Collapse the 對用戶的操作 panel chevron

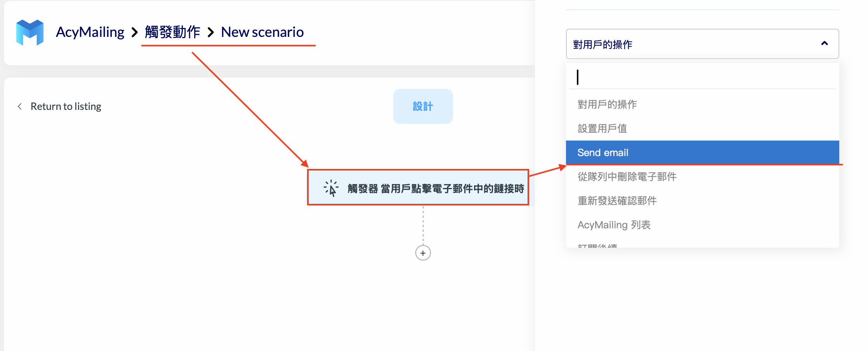pos(825,44)
